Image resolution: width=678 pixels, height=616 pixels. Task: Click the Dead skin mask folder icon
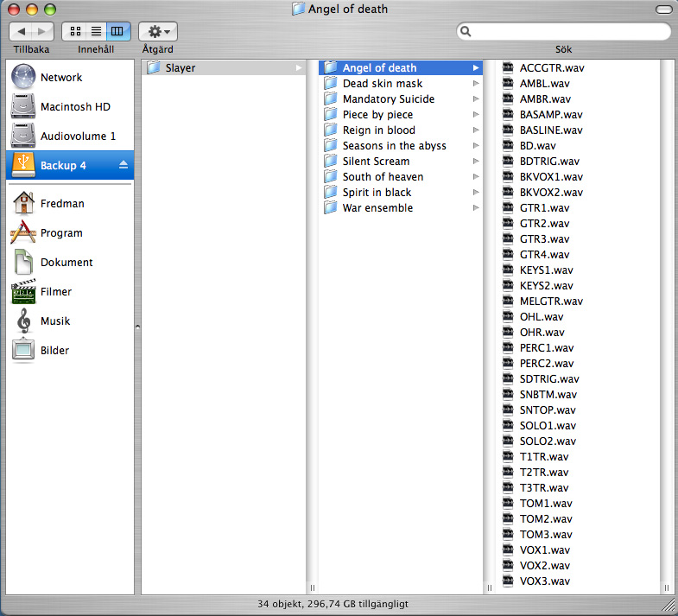point(331,83)
